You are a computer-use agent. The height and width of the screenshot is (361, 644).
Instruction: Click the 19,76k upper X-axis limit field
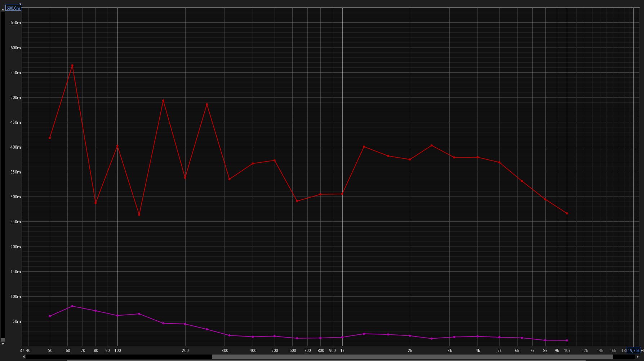[634, 350]
